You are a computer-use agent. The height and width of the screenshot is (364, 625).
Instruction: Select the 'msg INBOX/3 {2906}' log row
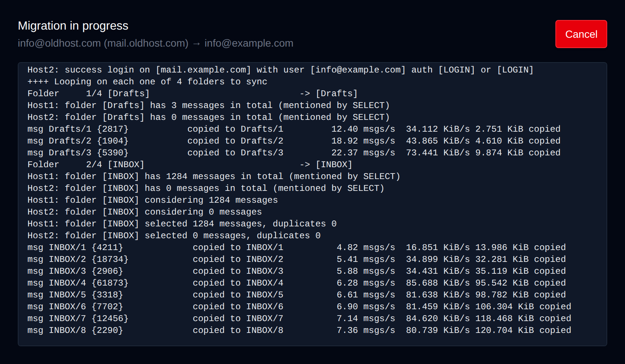pyautogui.click(x=297, y=271)
